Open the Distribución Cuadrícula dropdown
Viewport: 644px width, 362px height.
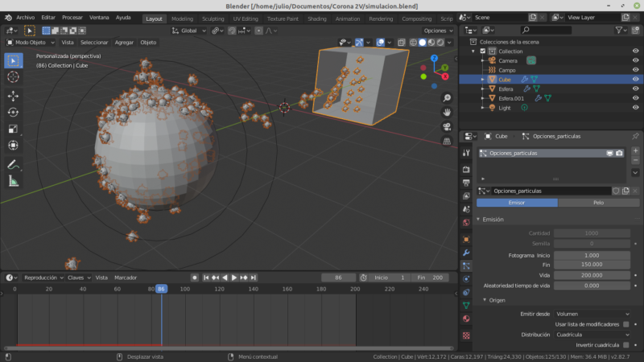coord(592,335)
